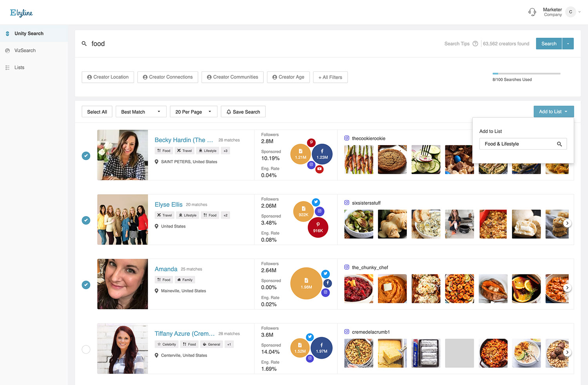The image size is (588, 385).
Task: Click the Search Tips help icon
Action: pyautogui.click(x=475, y=44)
